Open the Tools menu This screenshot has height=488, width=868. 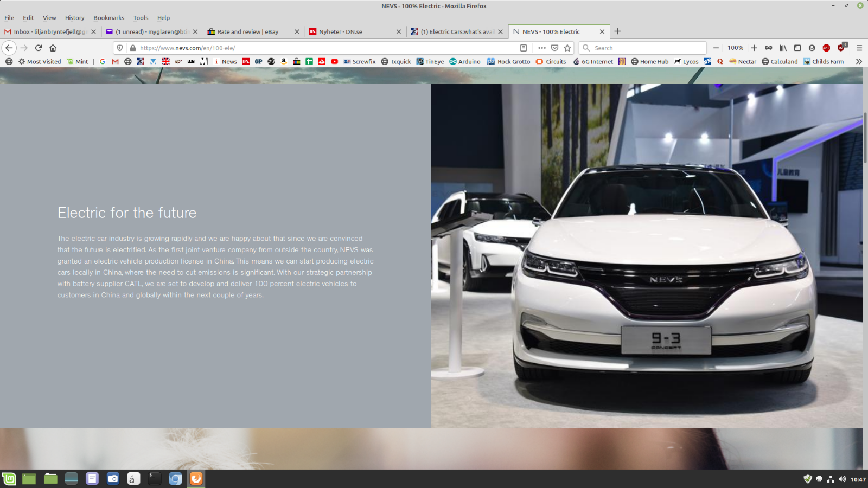click(x=141, y=18)
